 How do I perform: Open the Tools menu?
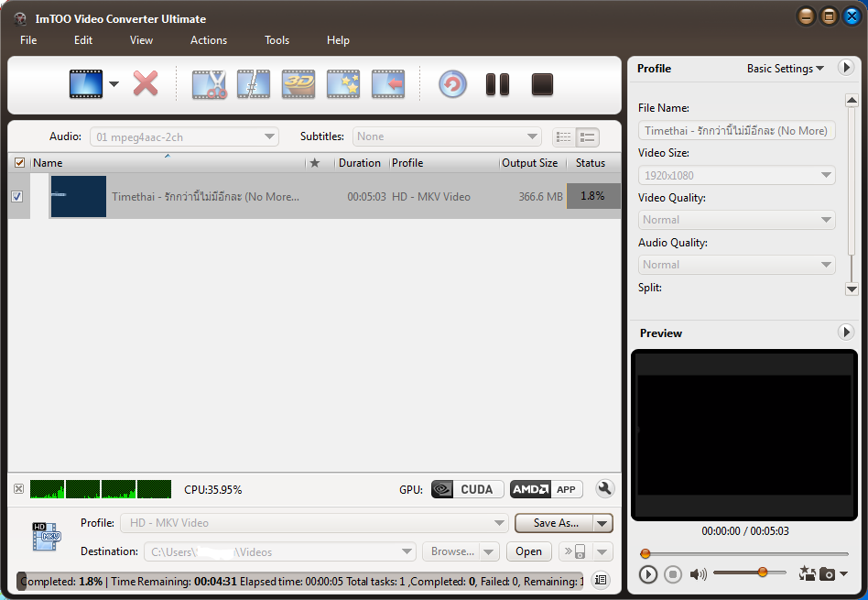(277, 40)
